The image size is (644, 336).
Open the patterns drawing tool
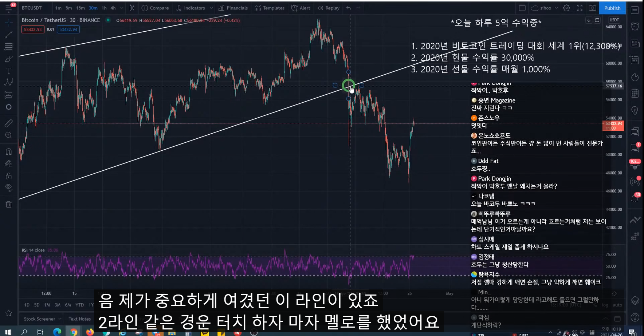[9, 83]
